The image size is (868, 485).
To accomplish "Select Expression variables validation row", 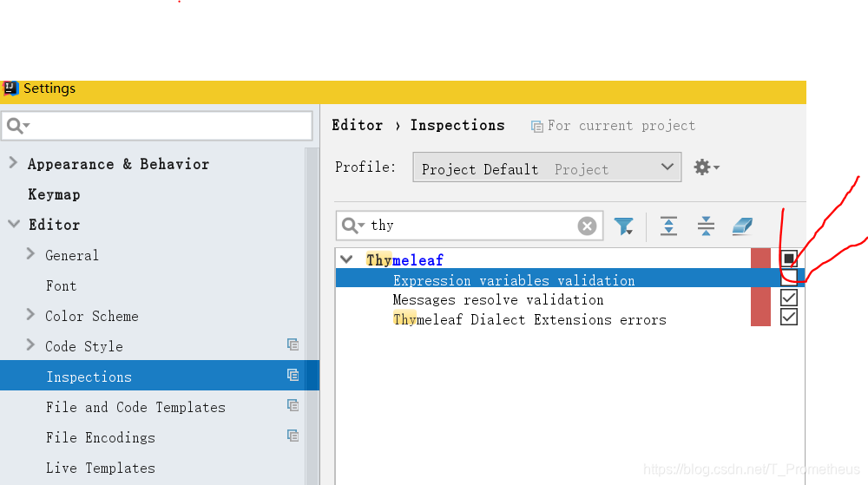I will [x=570, y=278].
